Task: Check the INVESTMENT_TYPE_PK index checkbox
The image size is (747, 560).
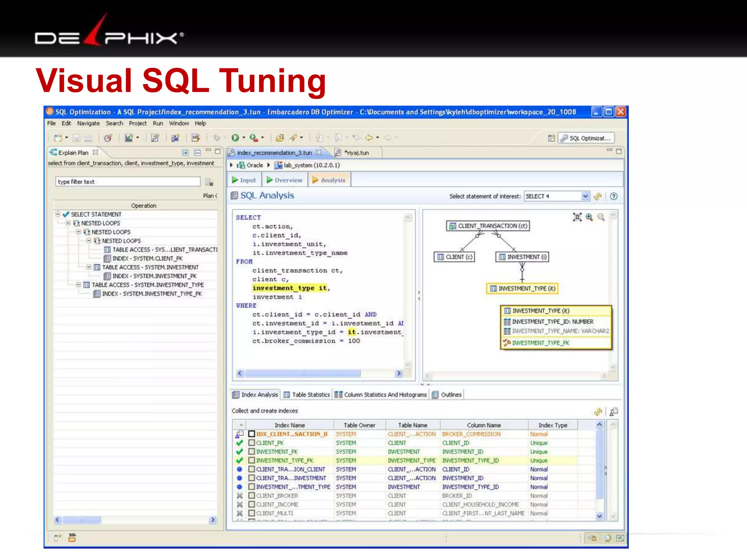Action: pos(252,460)
